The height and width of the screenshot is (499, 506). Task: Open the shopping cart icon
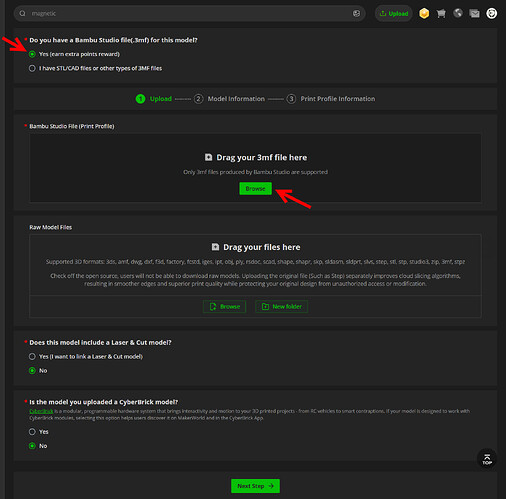tap(441, 13)
